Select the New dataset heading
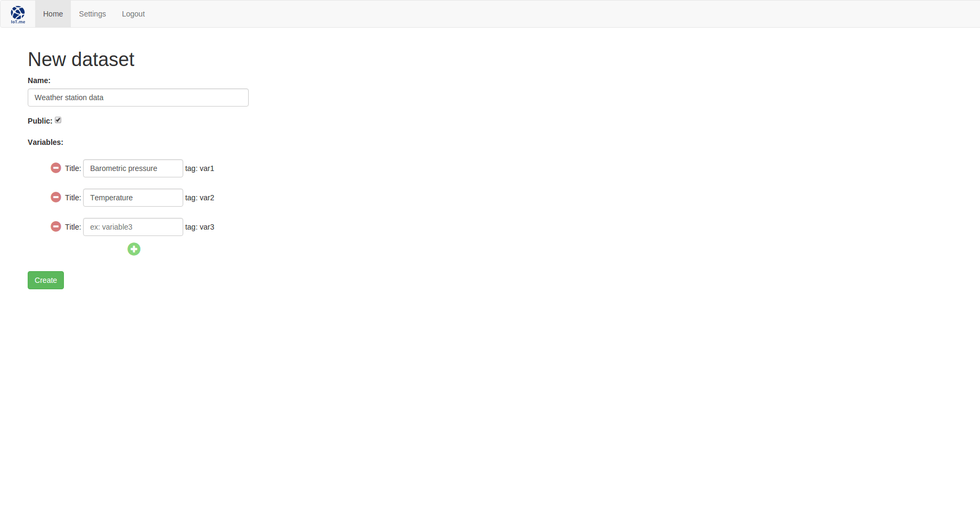The width and height of the screenshot is (980, 521). (x=81, y=60)
